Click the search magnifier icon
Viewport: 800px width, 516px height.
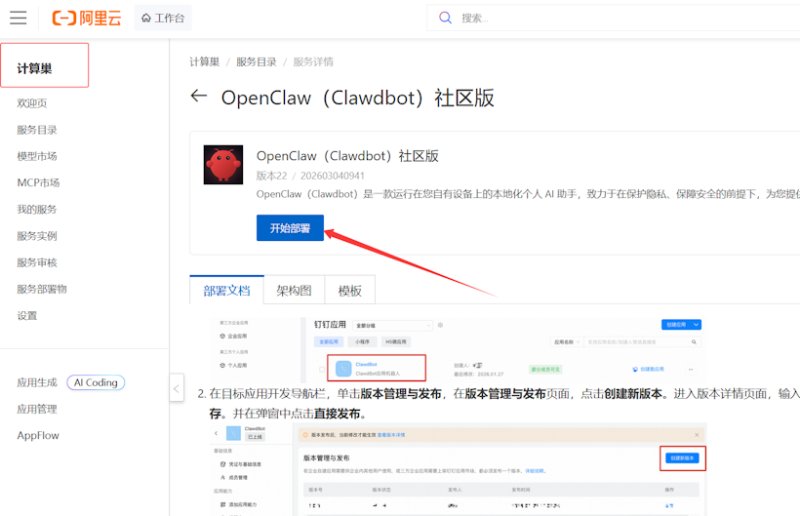[445, 18]
